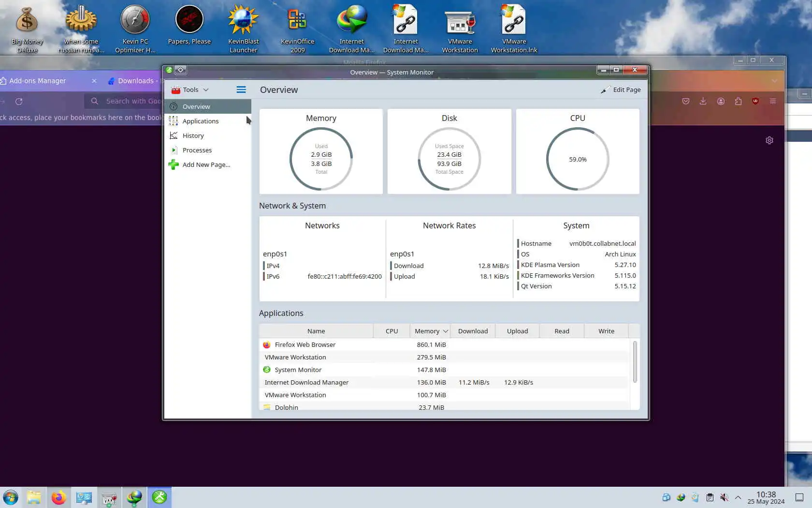
Task: Click the Applications table vertical scrollbar
Action: coord(635,362)
